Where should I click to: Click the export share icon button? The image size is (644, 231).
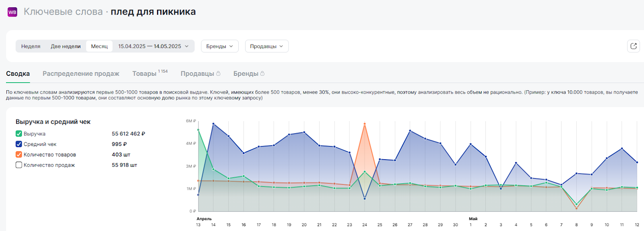coord(633,46)
